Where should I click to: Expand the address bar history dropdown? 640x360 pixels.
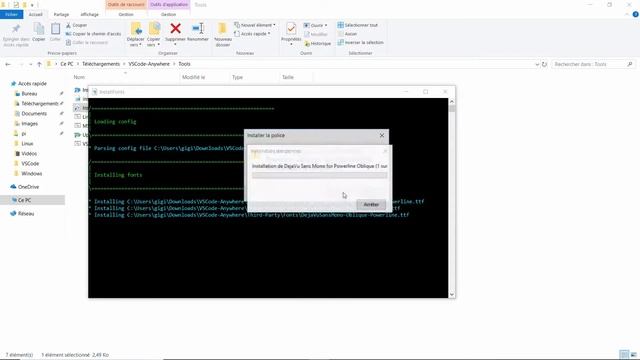[537, 64]
